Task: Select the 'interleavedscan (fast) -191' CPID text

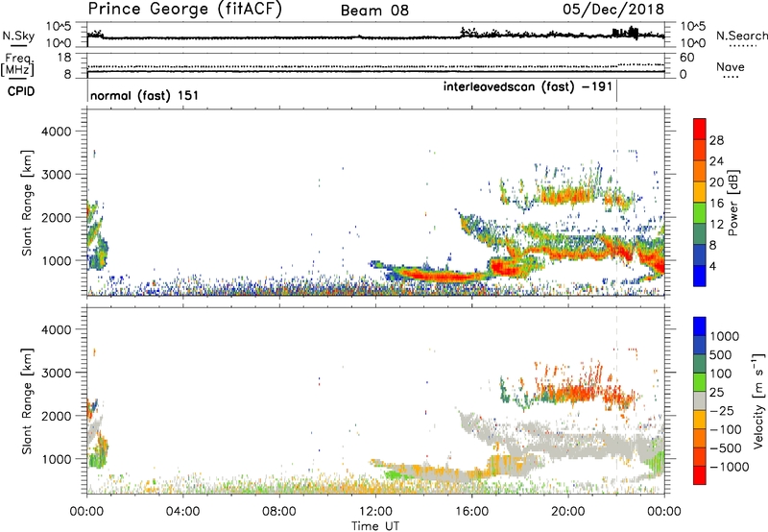Action: tap(528, 86)
